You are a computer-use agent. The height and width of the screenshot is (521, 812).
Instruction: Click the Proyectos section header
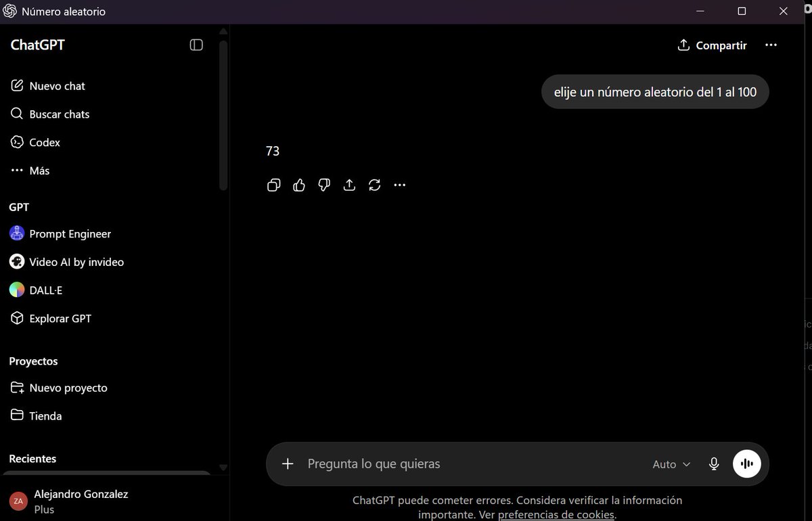coord(33,361)
